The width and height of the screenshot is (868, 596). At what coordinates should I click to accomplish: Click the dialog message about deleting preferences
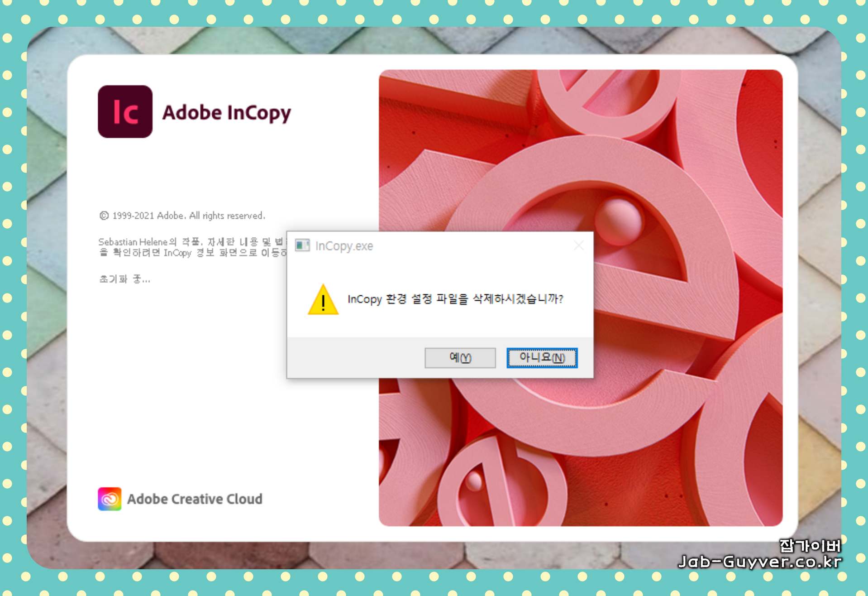click(x=455, y=299)
